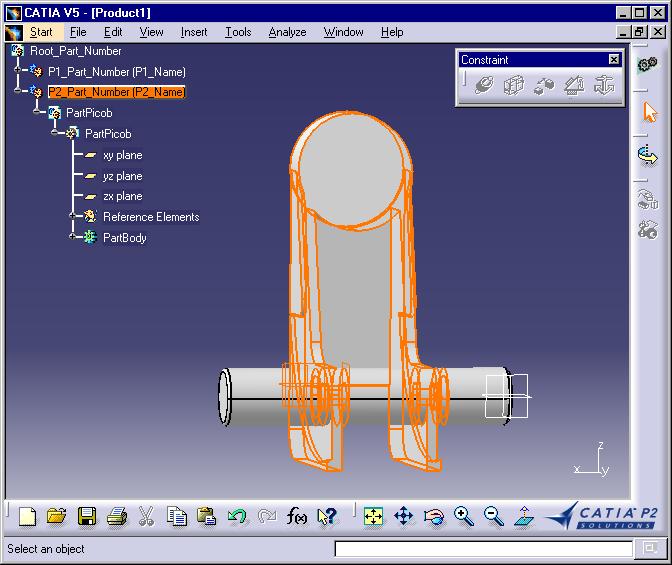Open the Formula f(x) editor
The image size is (672, 565).
[x=297, y=516]
